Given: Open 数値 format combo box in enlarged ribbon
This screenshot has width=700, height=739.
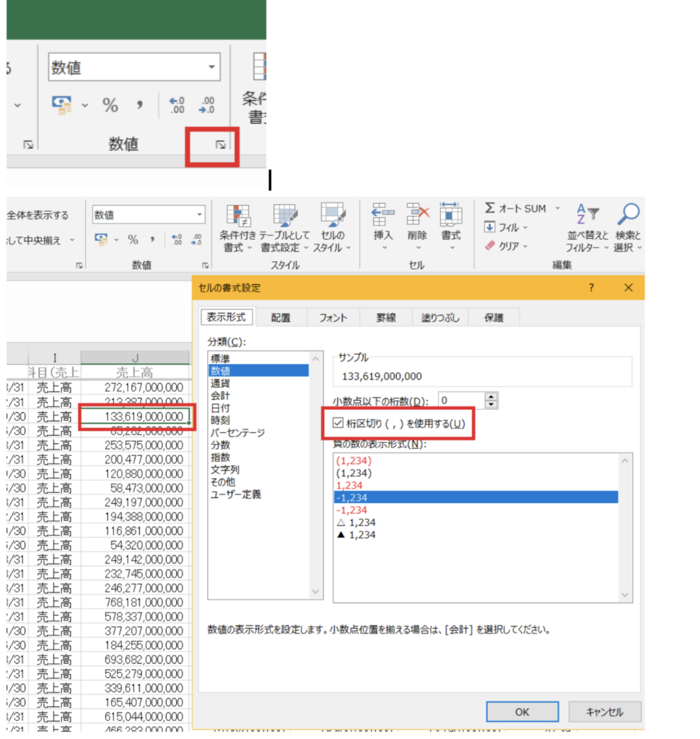Looking at the screenshot, I should tap(134, 67).
